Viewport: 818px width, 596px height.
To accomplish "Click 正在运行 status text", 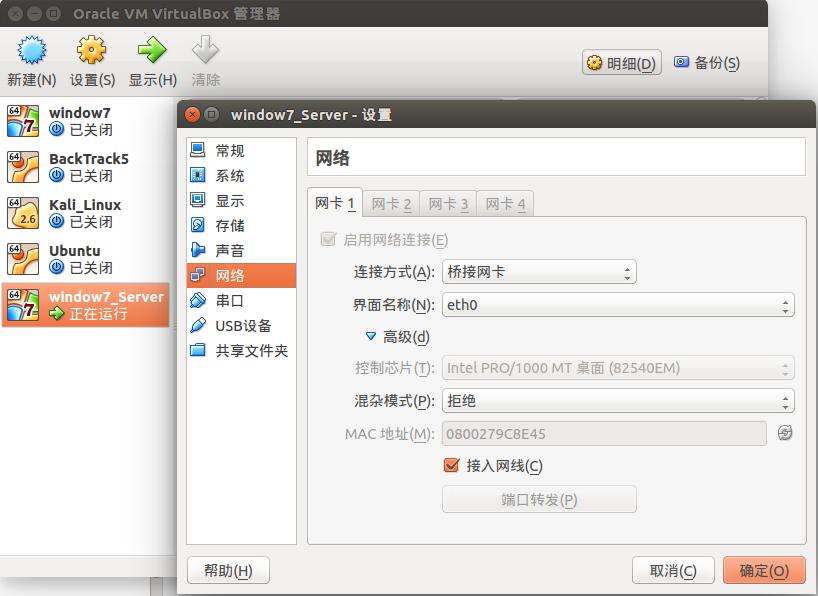I will [98, 314].
